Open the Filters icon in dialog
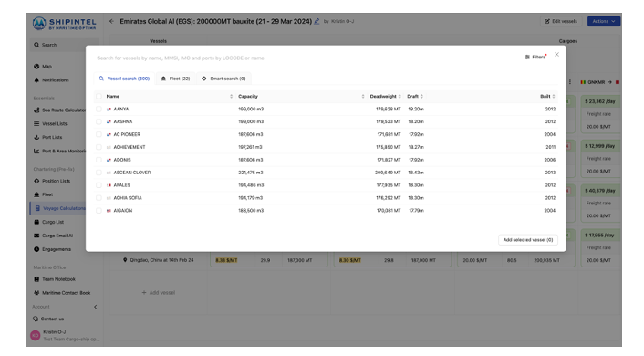The width and height of the screenshot is (644, 356). (527, 58)
